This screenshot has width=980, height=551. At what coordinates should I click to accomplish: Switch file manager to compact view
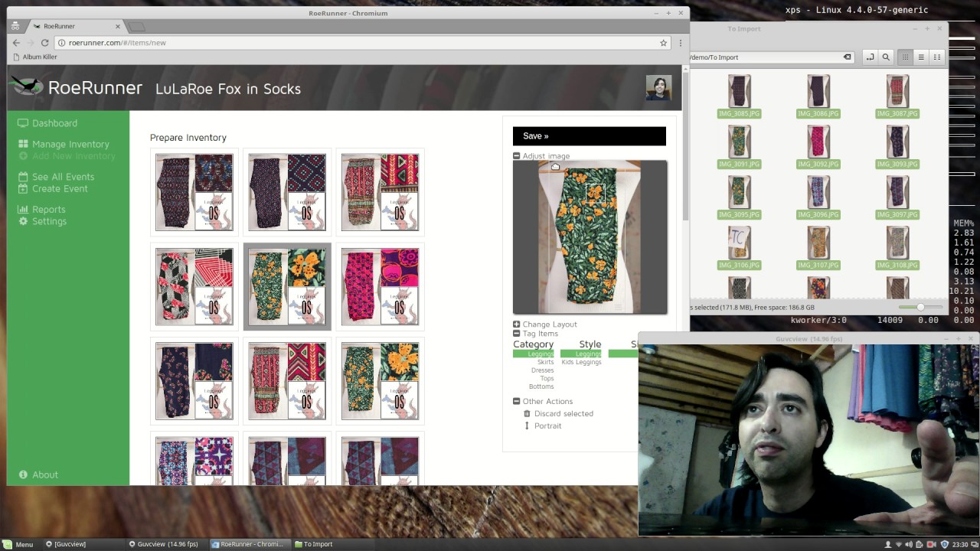[x=936, y=57]
